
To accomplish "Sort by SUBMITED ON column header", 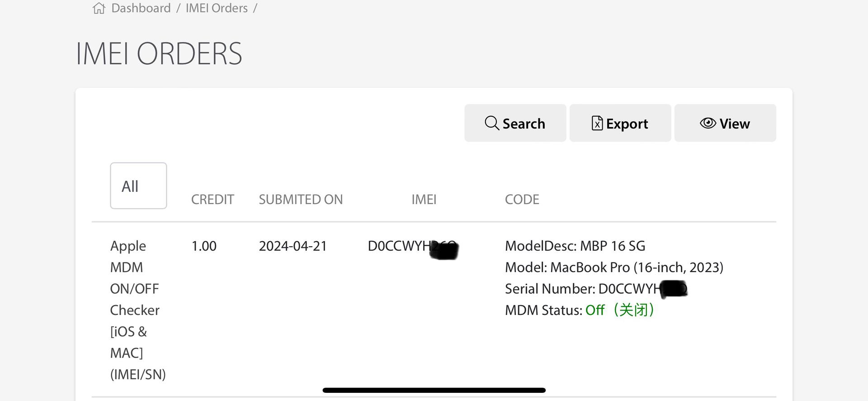I will (x=301, y=200).
